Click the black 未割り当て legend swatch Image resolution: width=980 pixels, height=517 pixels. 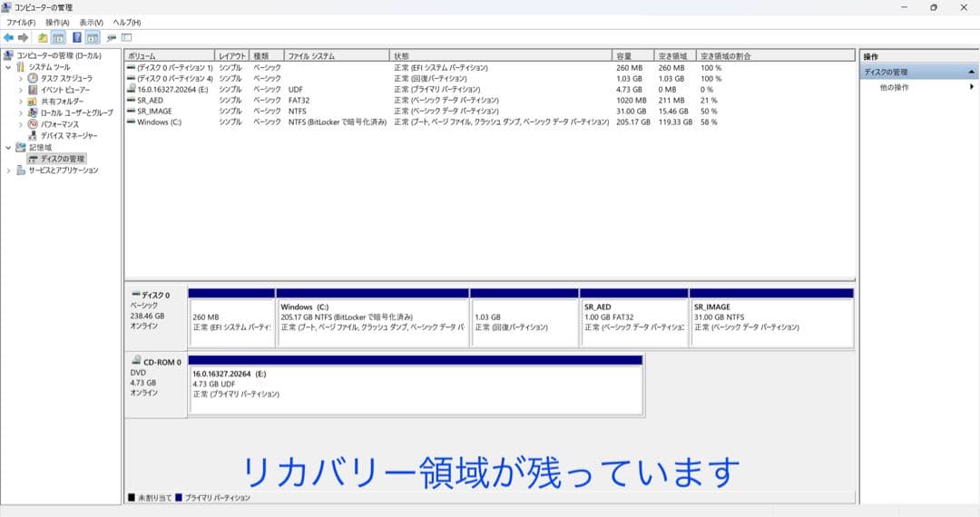[x=132, y=498]
